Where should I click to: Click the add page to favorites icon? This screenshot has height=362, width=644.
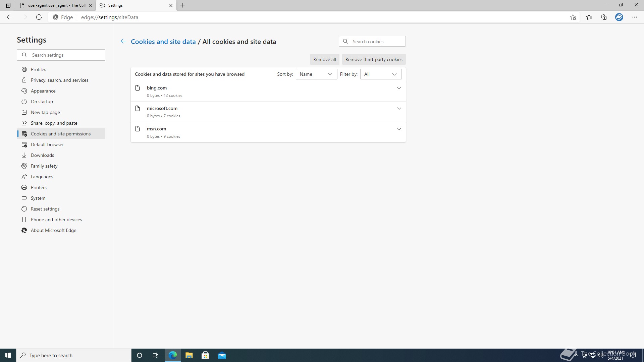pyautogui.click(x=573, y=17)
